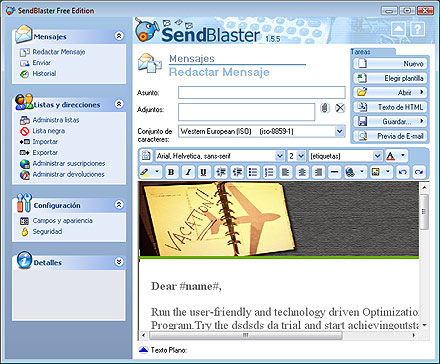This screenshot has height=364, width=440.
Task: Decrease paragraph indent
Action: [221, 172]
